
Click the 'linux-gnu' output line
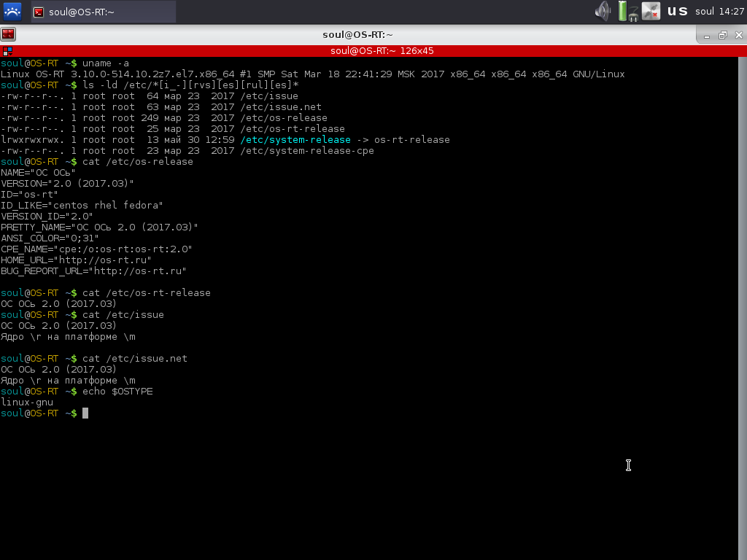pyautogui.click(x=27, y=402)
